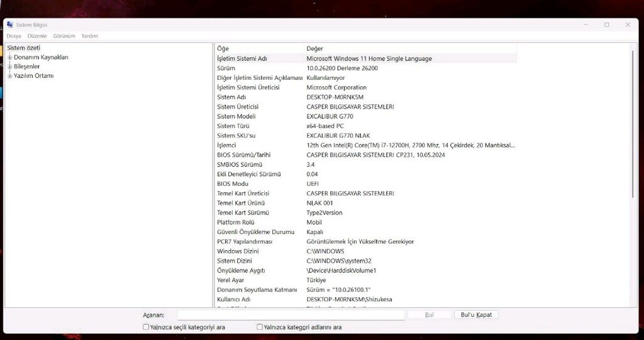Expand the Bileşenler tree node
Viewport: 644px width, 340px height.
point(10,67)
